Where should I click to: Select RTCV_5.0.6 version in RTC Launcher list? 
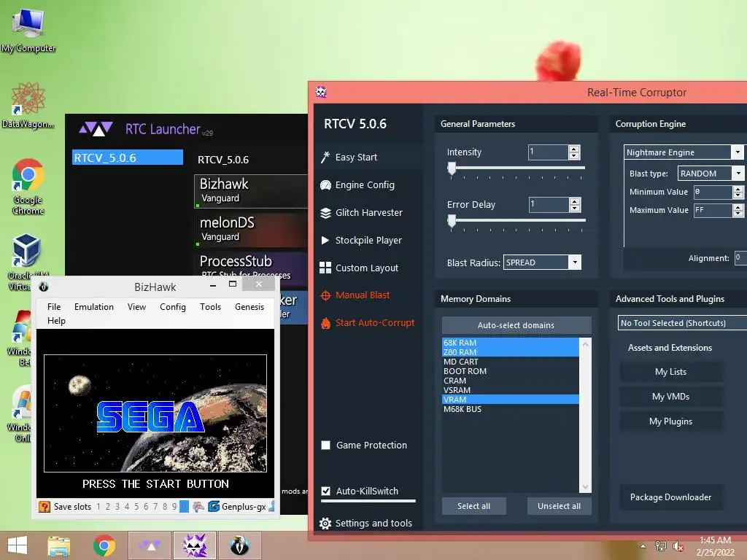pyautogui.click(x=128, y=157)
